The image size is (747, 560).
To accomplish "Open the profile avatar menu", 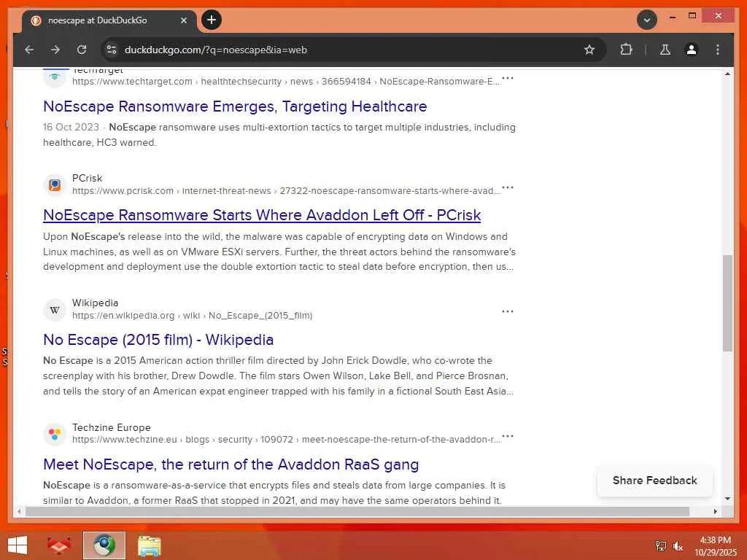I will click(692, 50).
